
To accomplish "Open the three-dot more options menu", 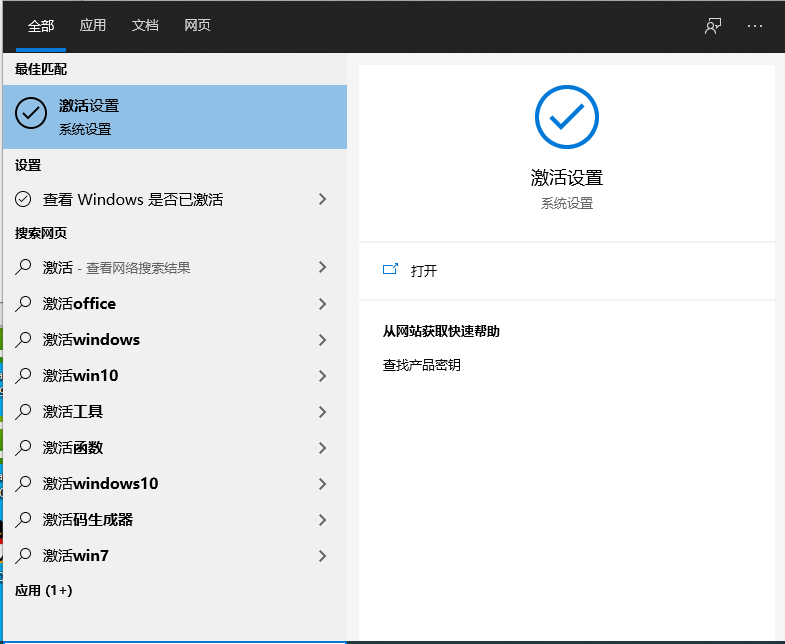I will (x=755, y=26).
